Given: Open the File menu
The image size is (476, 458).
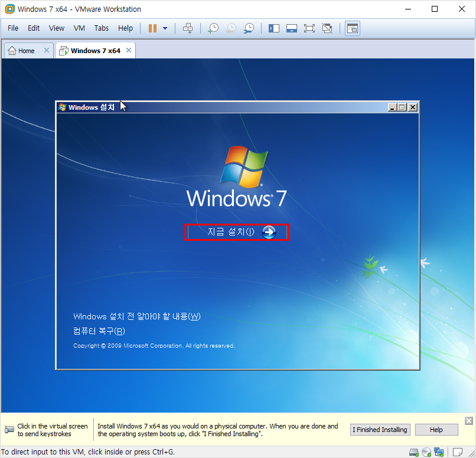Looking at the screenshot, I should (x=13, y=28).
